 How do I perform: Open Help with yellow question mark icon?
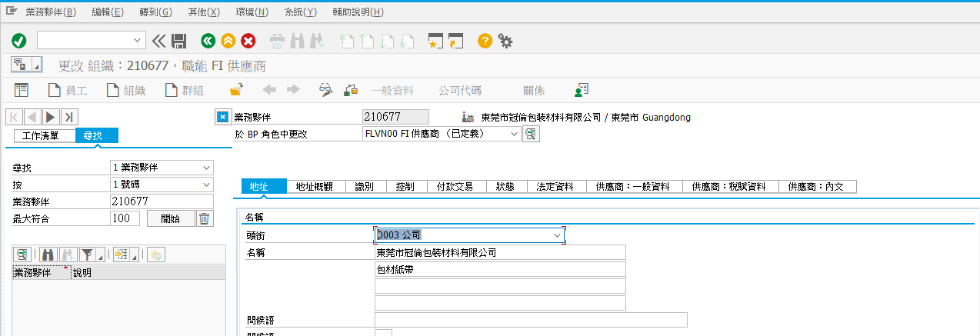coord(485,41)
